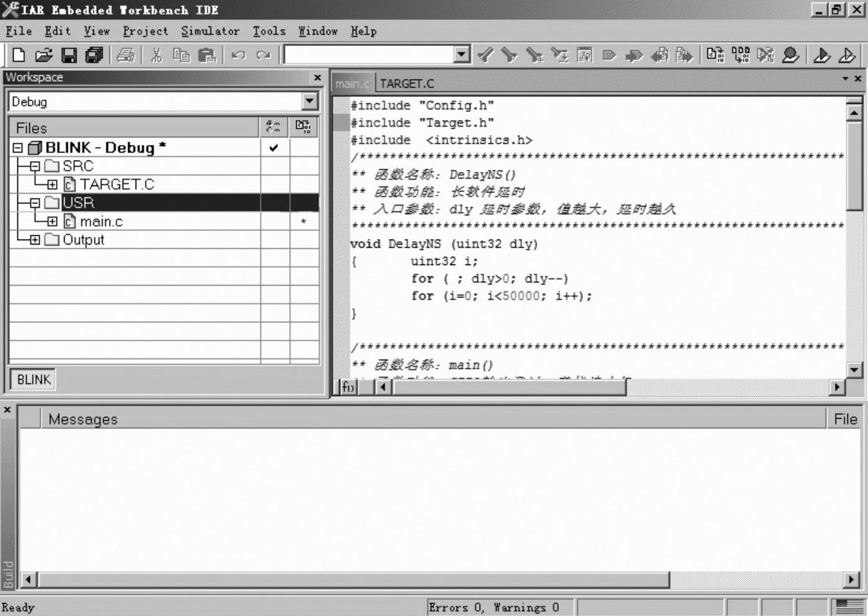Open the Find dialog from toolbar
This screenshot has height=616, width=868.
[x=534, y=55]
